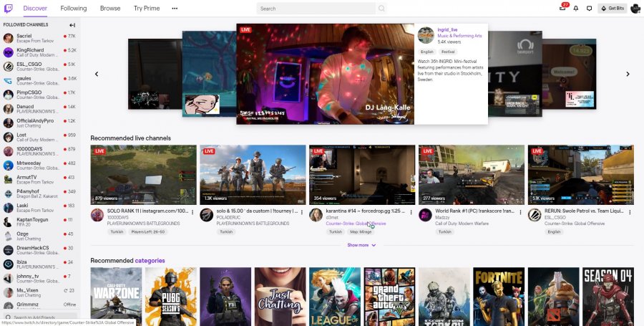644x326 pixels.
Task: Open options for World Rank #1 stream
Action: 520,212
